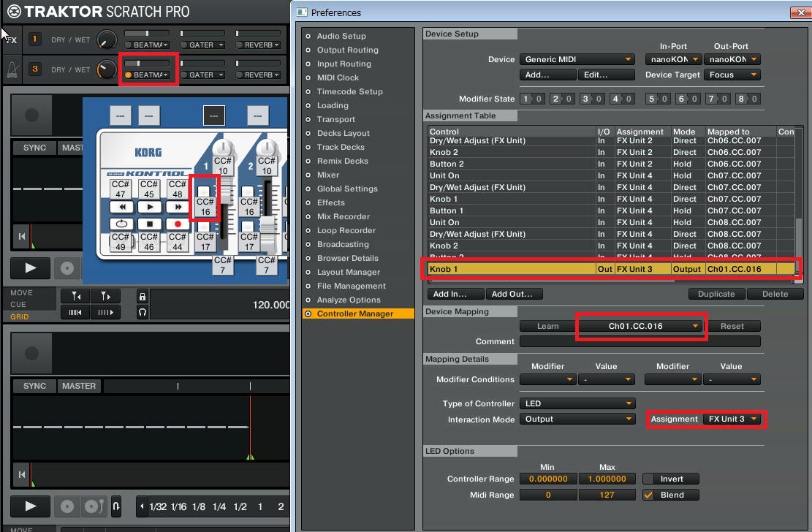Open Output Routing preferences page

coord(347,50)
